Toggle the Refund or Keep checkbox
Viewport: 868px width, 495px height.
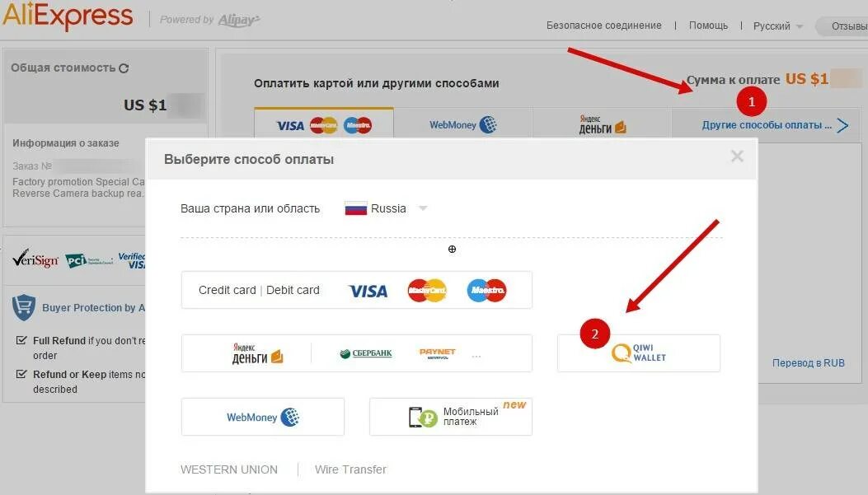tap(21, 374)
